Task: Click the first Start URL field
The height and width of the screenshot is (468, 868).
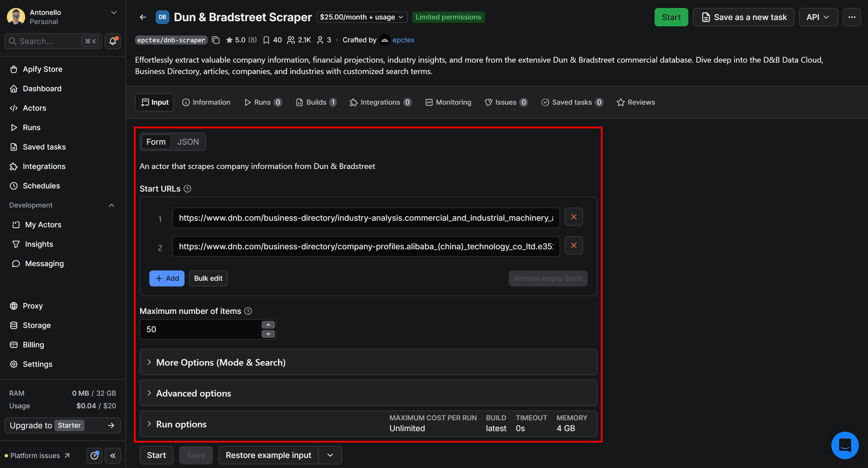Action: [x=366, y=218]
